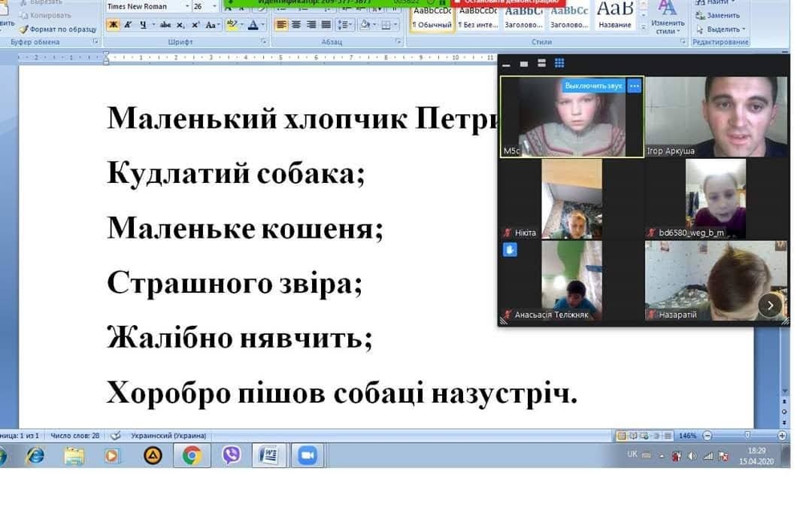Open Шрифт dialog launcher
812x508 pixels.
coord(264,41)
